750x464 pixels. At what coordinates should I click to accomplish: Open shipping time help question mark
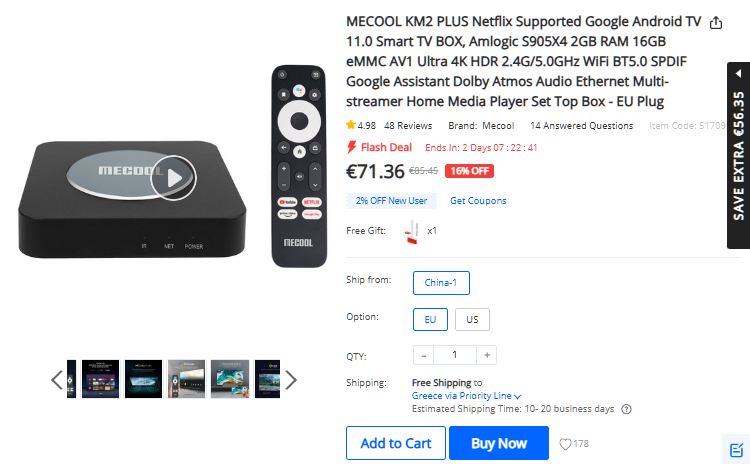[x=626, y=409]
